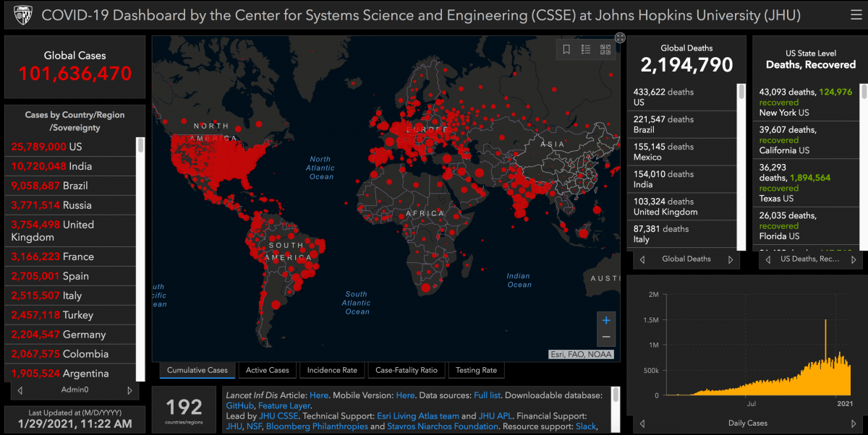Zoom out on the map
The image size is (868, 435).
pos(606,337)
